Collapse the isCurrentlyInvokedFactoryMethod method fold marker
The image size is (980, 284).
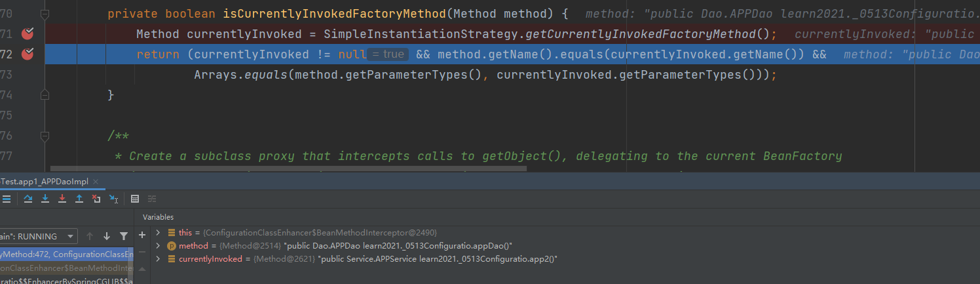click(45, 14)
